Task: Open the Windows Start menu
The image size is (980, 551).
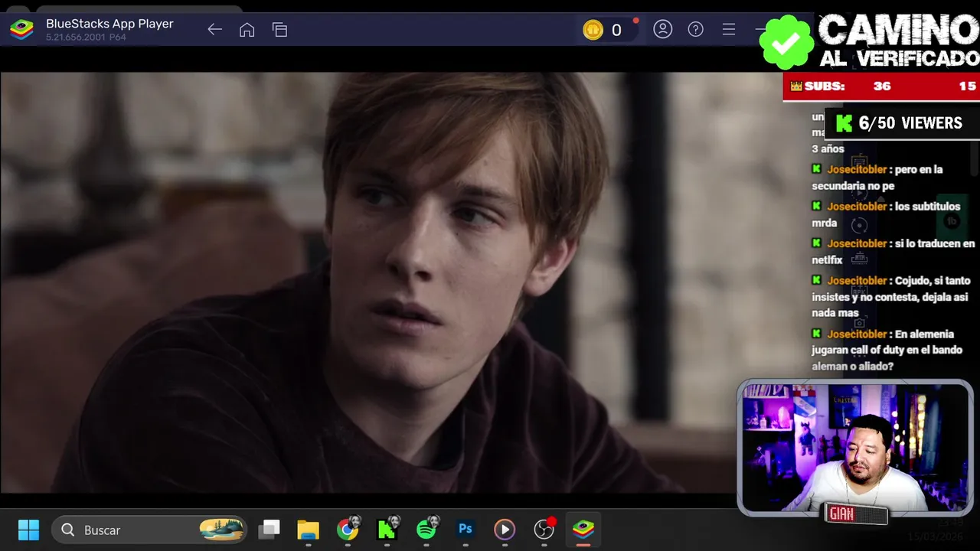Action: tap(28, 530)
